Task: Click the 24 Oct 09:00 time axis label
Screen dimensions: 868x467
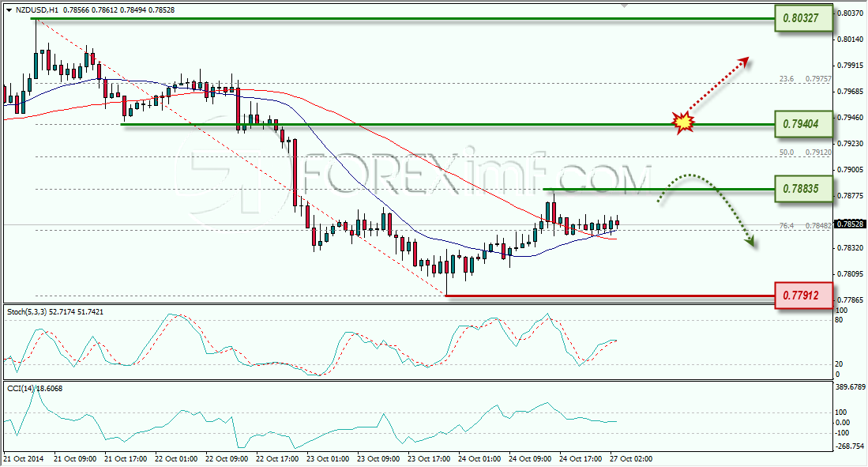Action: click(530, 458)
